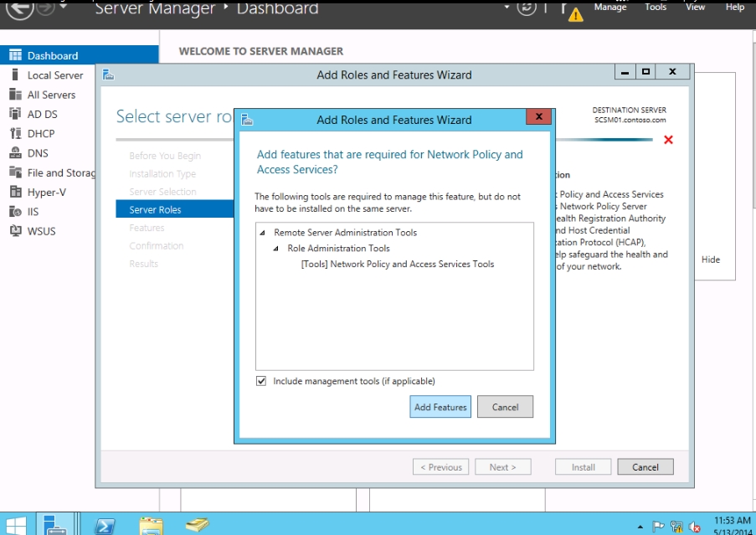Open File Explorer from taskbar
The height and width of the screenshot is (535, 756).
pyautogui.click(x=152, y=526)
